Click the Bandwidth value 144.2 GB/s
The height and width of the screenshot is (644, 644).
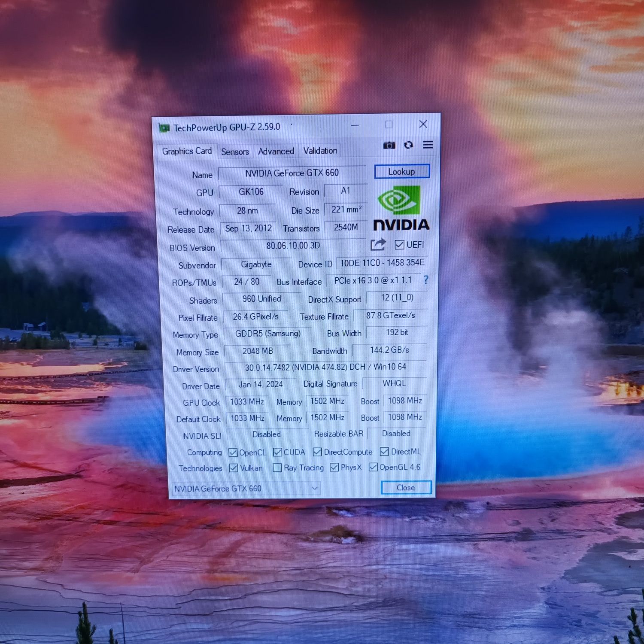pyautogui.click(x=389, y=350)
